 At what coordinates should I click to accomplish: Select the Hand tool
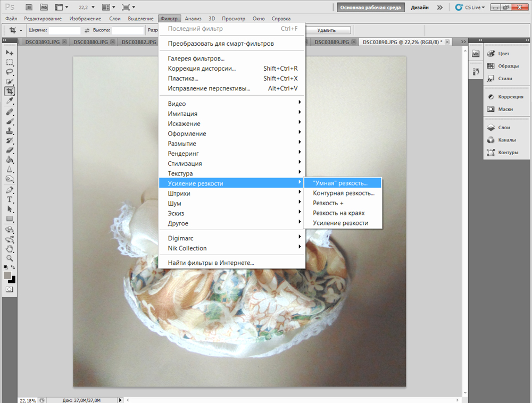[10, 249]
